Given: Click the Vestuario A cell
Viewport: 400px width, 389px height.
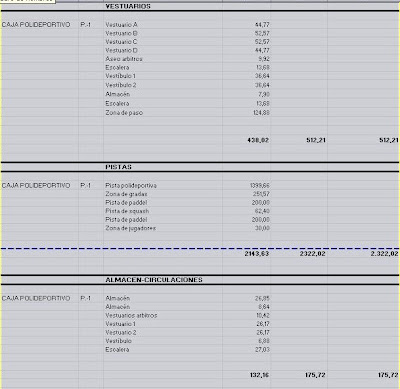Looking at the screenshot, I should 121,25.
